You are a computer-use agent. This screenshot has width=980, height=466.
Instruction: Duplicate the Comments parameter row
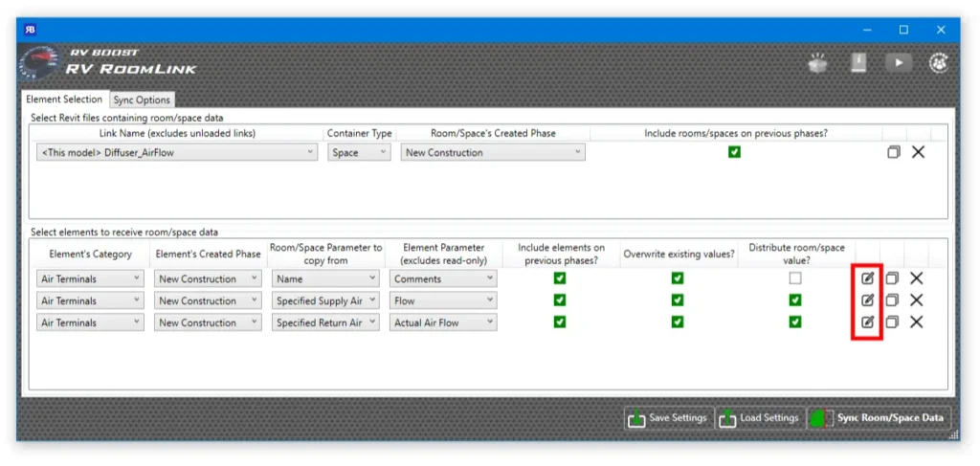pos(892,278)
